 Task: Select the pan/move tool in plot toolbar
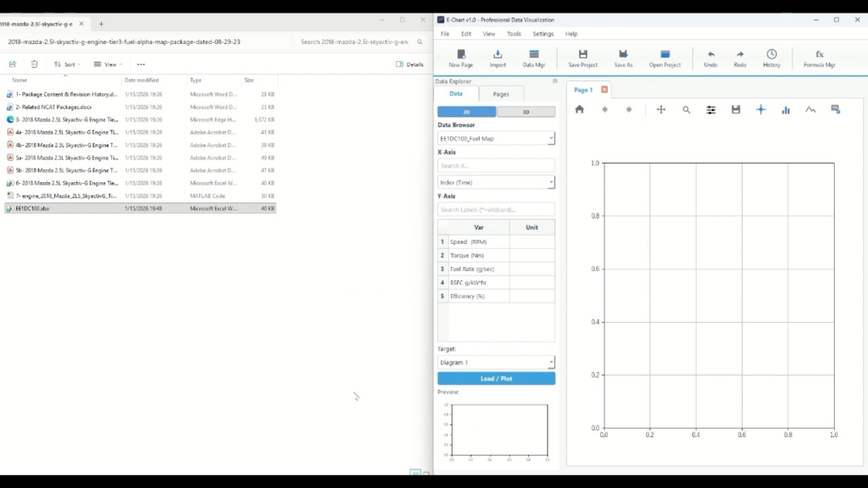[661, 110]
